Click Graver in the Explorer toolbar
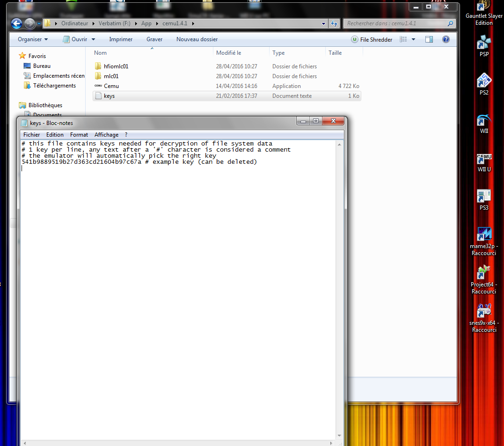 click(x=154, y=39)
